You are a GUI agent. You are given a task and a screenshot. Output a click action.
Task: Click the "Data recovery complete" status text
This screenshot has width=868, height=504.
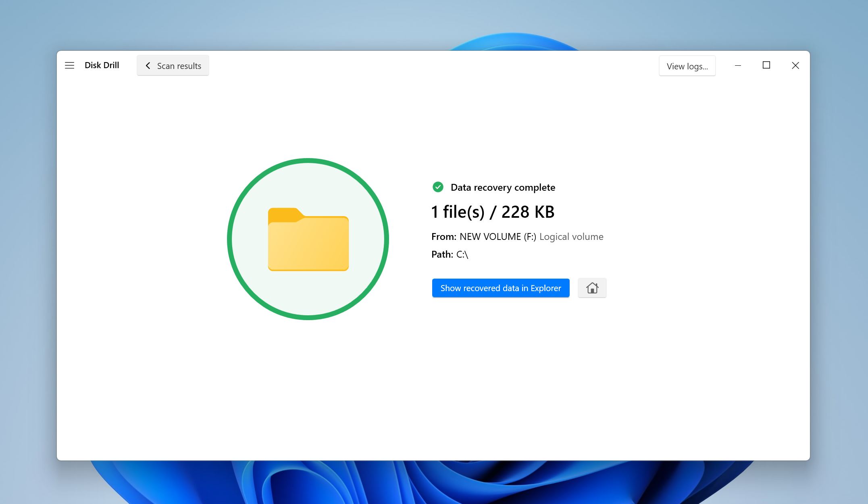click(x=503, y=187)
